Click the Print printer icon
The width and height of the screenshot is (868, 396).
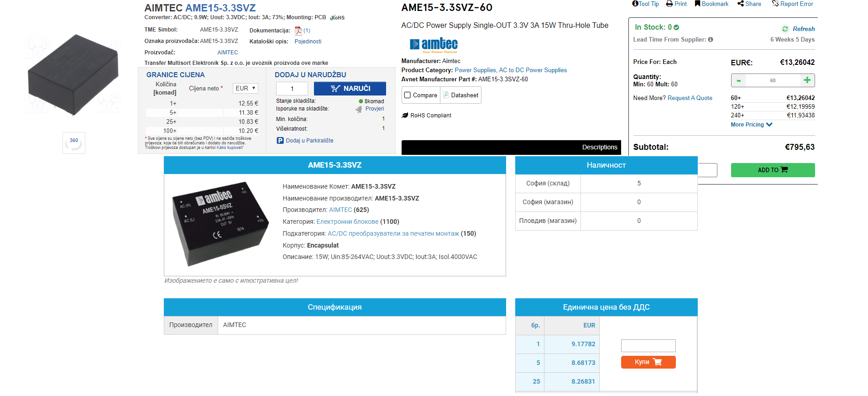point(669,4)
